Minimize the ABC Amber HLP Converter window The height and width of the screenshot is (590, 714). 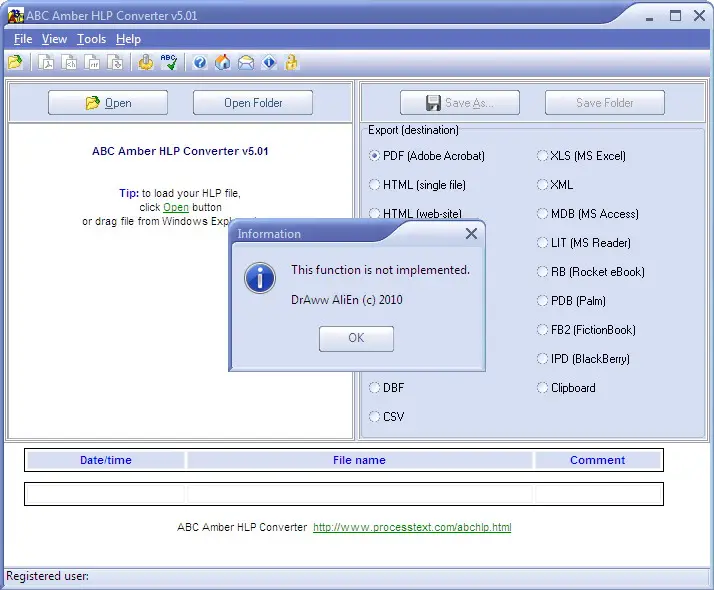(x=649, y=17)
